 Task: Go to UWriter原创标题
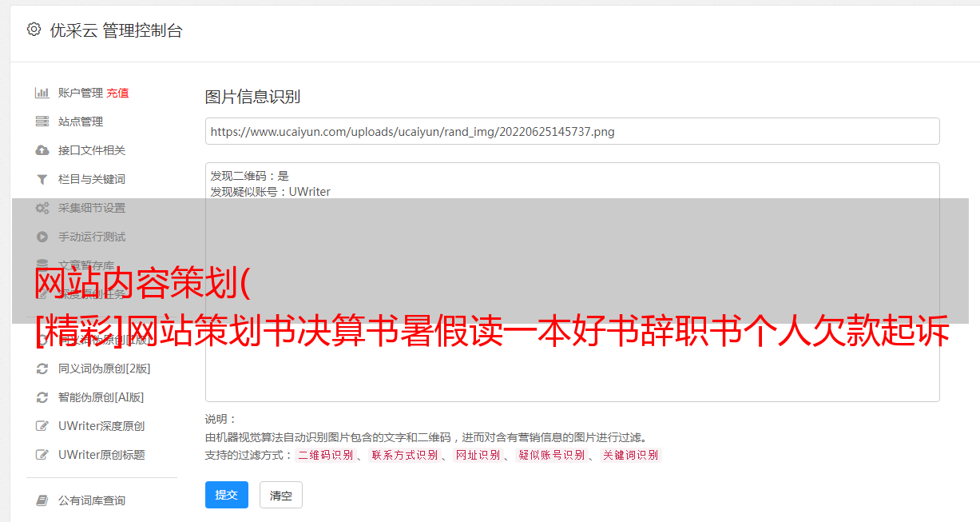(101, 455)
